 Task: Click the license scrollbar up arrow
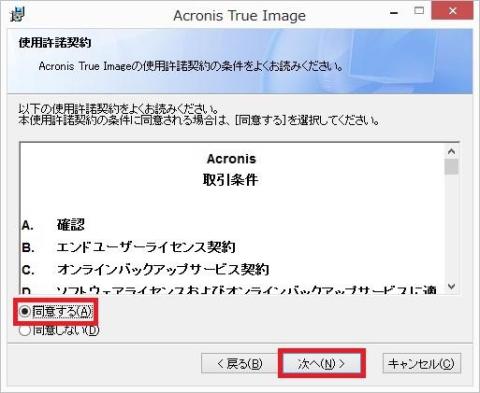pyautogui.click(x=452, y=152)
